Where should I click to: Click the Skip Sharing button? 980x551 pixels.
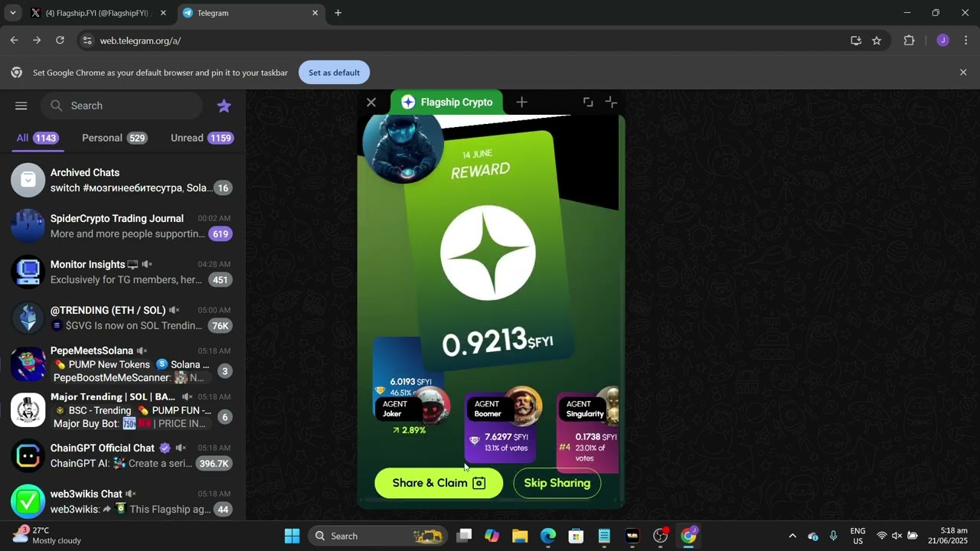pos(557,483)
